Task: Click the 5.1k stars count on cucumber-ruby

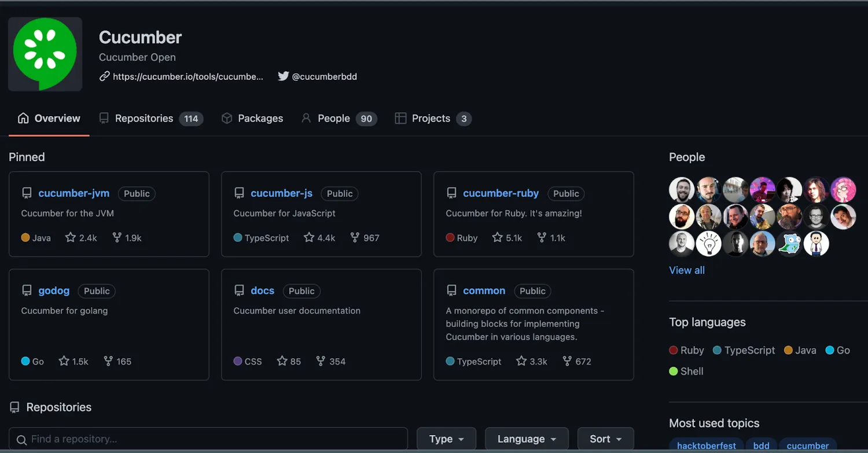Action: [x=514, y=238]
